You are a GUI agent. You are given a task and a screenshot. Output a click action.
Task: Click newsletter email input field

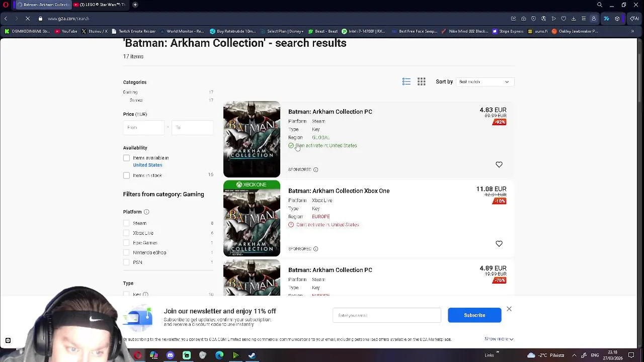coord(386,315)
